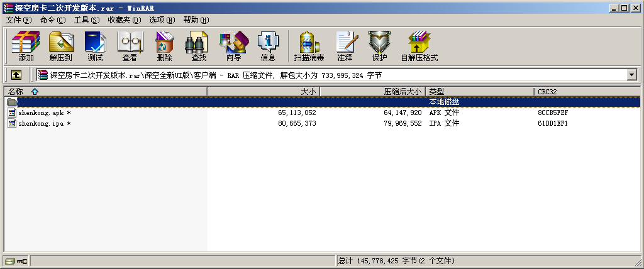This screenshot has width=644, height=269.
Task: Open the View (查看) toolbar icon
Action: (x=130, y=46)
